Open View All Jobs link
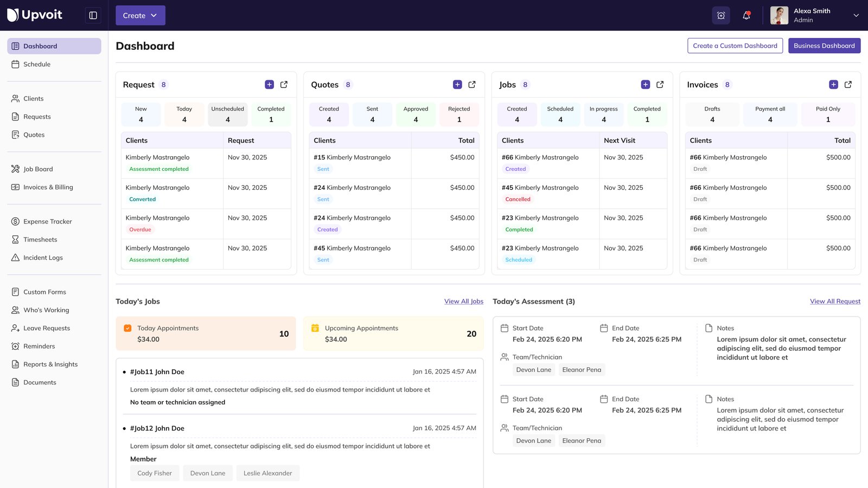Viewport: 868px width, 488px height. [463, 301]
